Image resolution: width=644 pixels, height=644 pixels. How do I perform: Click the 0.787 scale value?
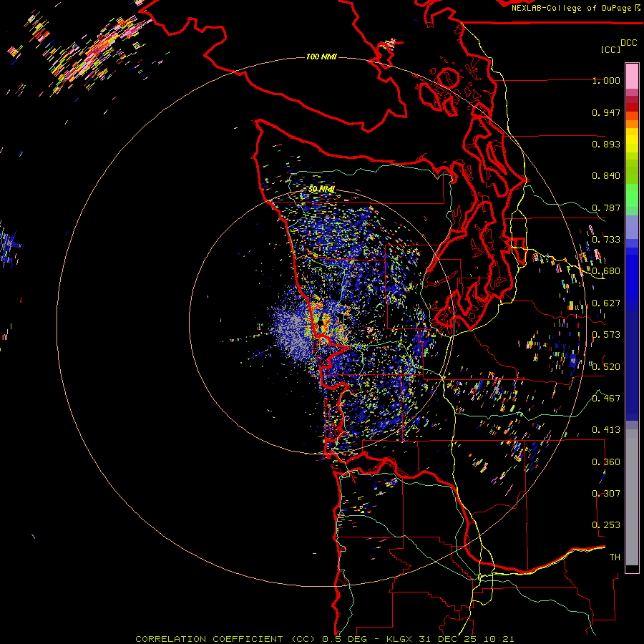pos(606,208)
